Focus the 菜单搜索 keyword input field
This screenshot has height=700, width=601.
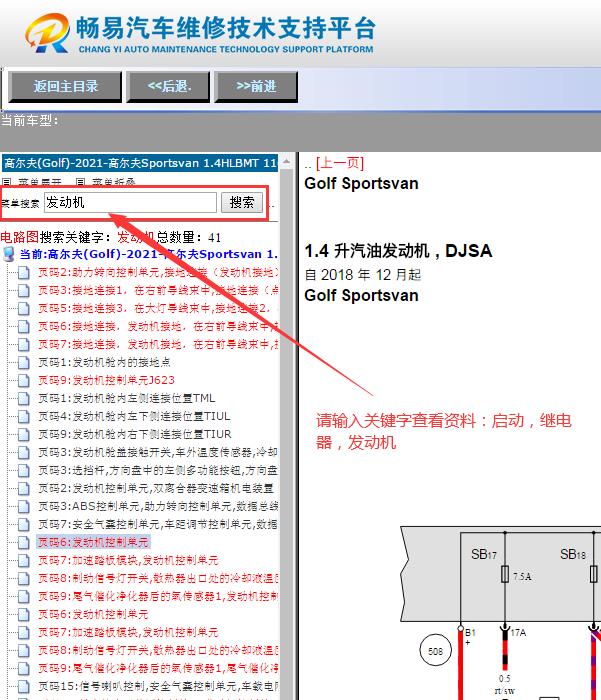click(130, 203)
